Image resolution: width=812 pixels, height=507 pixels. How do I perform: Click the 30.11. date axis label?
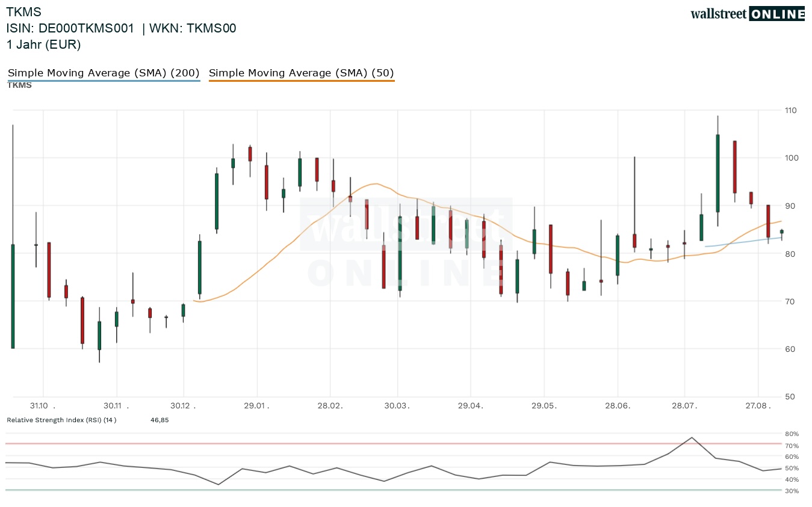tap(116, 406)
